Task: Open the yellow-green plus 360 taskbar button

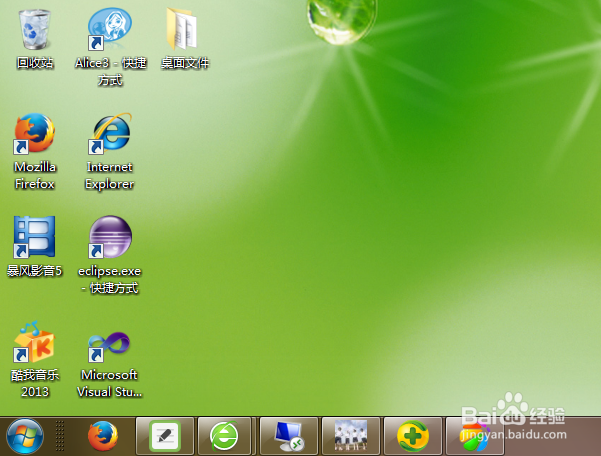Action: click(413, 436)
